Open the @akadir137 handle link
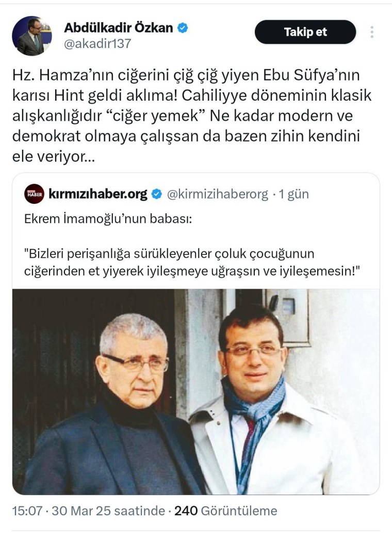Viewport: 392px width, 540px height. (97, 44)
